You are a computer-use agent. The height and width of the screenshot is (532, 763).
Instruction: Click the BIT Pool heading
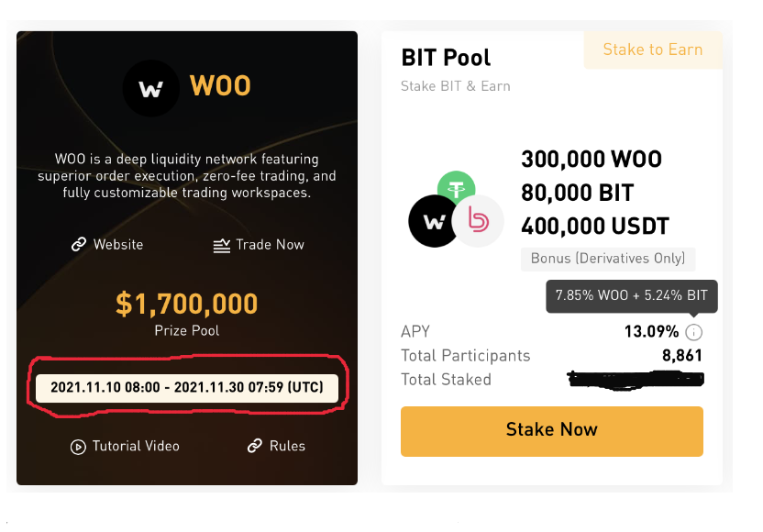tap(446, 57)
